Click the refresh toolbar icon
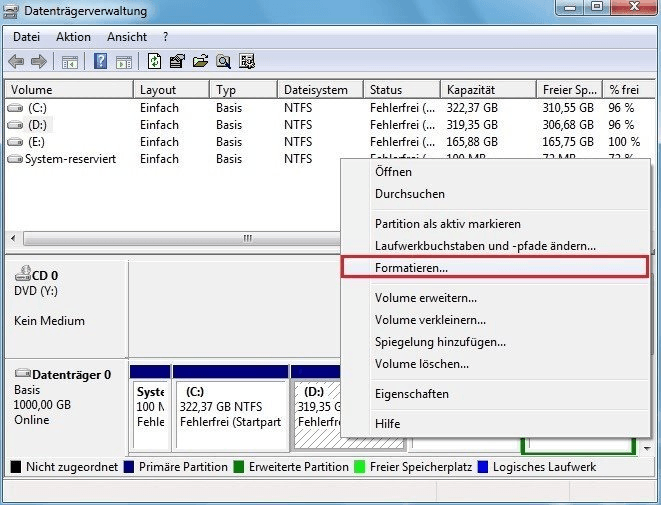Screen dimensions: 661x505 pos(155,62)
